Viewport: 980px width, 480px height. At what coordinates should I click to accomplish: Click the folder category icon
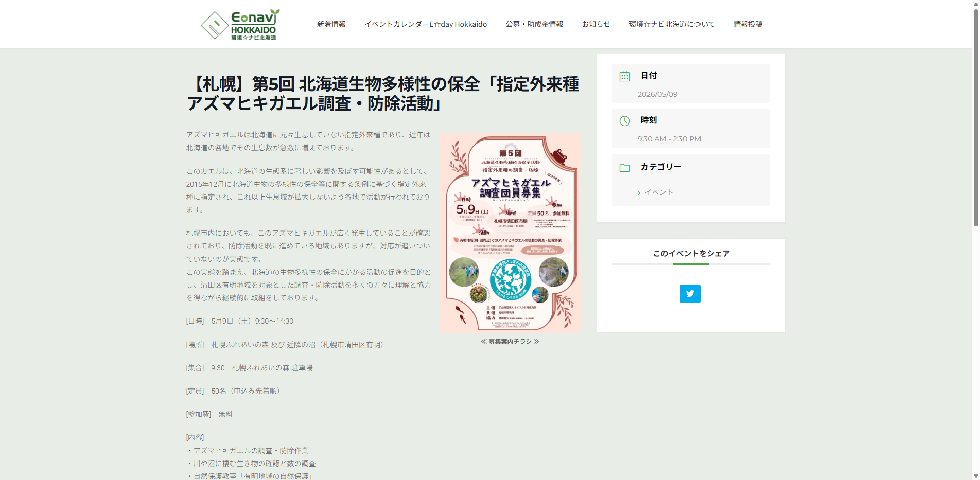tap(624, 168)
